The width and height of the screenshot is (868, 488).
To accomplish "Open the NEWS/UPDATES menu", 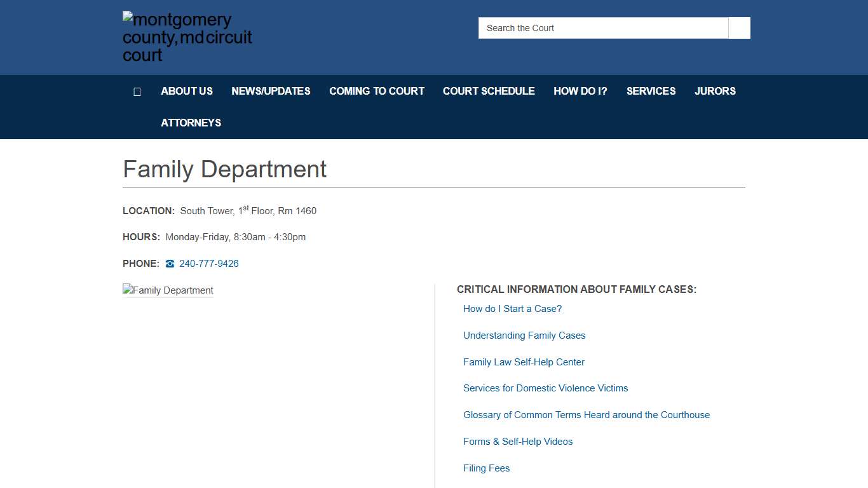I will pos(271,91).
